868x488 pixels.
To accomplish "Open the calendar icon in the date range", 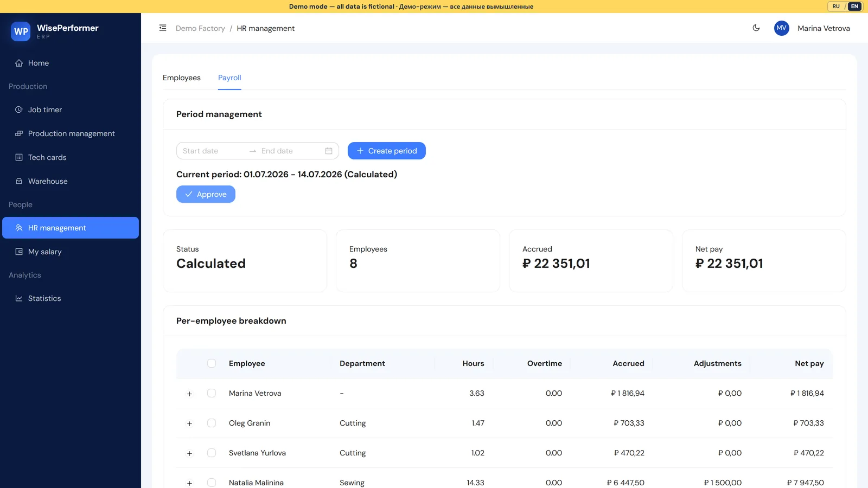I will coord(329,151).
